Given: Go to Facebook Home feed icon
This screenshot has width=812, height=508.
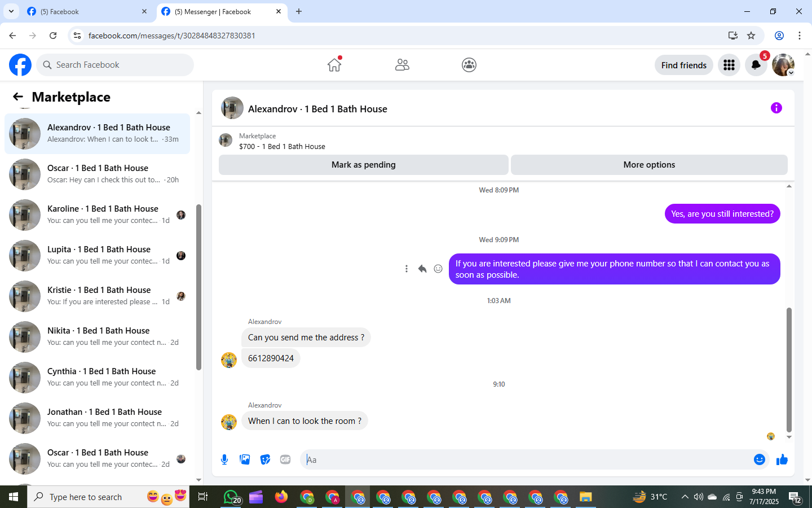Looking at the screenshot, I should pos(334,65).
